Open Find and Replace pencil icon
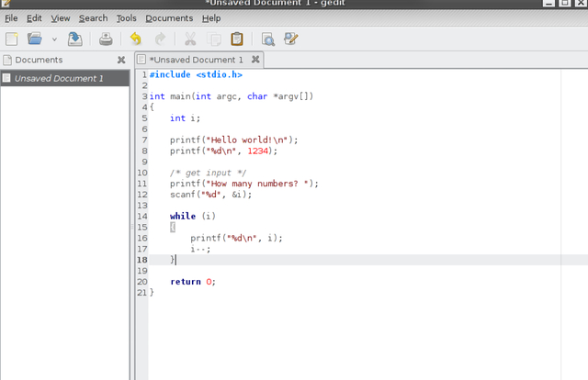The width and height of the screenshot is (588, 380). point(291,39)
